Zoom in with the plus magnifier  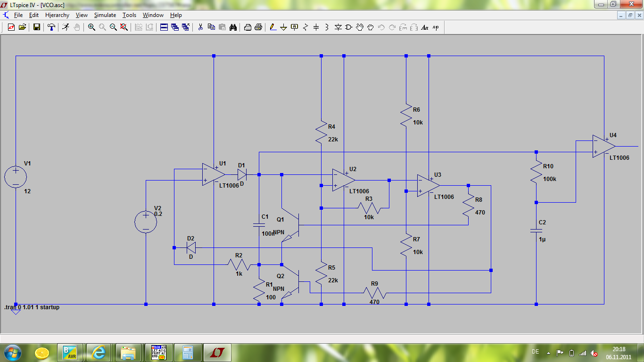click(x=91, y=27)
